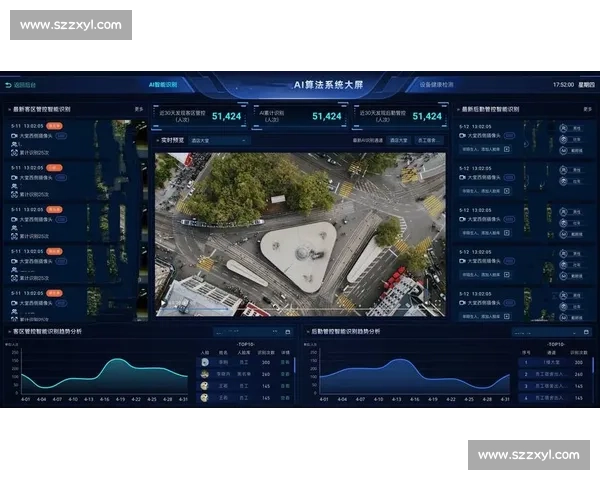Click the blue pill tag in first guest-area record
The width and height of the screenshot is (600, 480).
click(62, 136)
